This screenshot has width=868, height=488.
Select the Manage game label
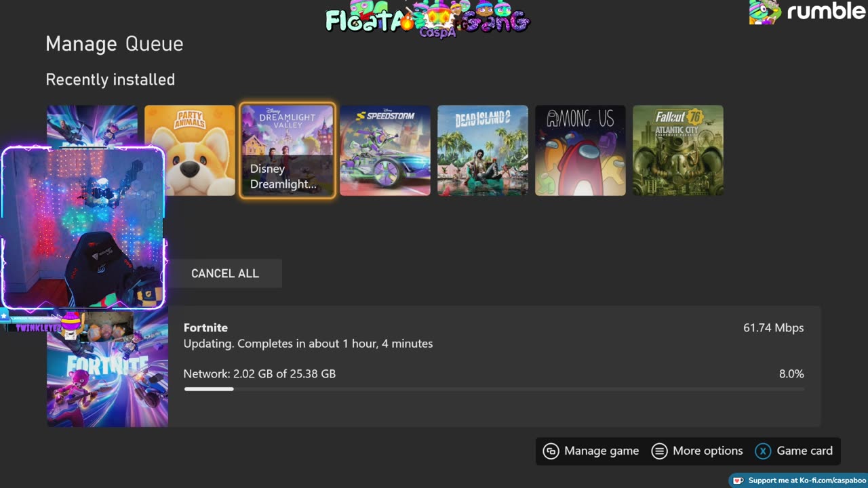tap(601, 451)
